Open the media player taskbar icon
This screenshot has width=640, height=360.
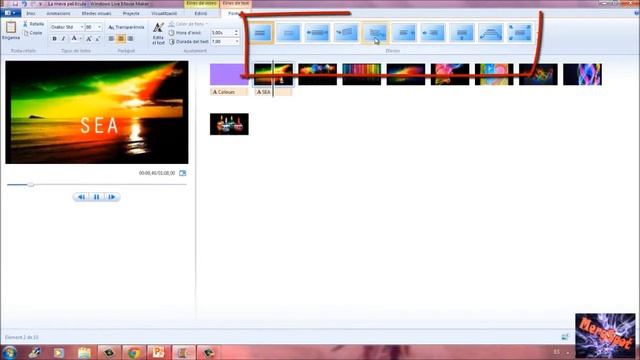(59, 352)
